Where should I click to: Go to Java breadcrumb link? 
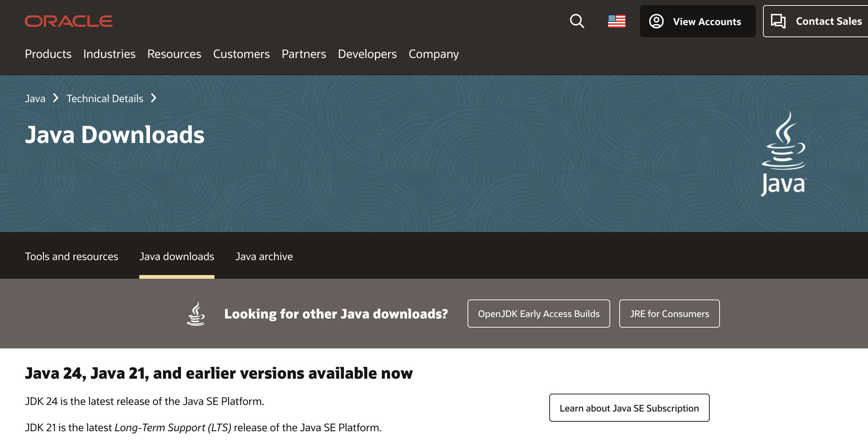pos(35,99)
